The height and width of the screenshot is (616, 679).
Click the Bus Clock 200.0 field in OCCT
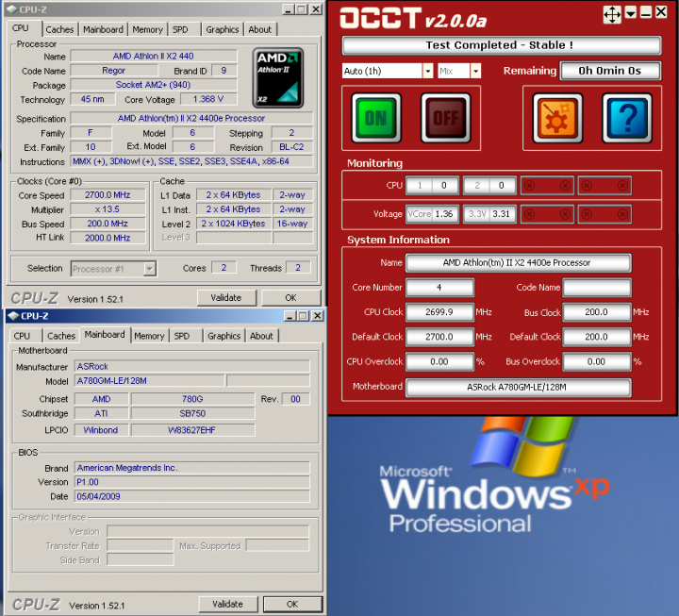(596, 312)
